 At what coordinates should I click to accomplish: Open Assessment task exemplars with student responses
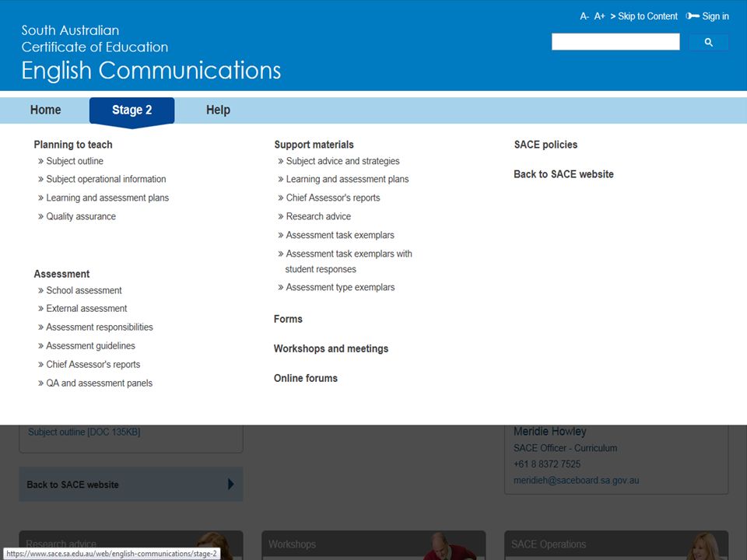349,261
